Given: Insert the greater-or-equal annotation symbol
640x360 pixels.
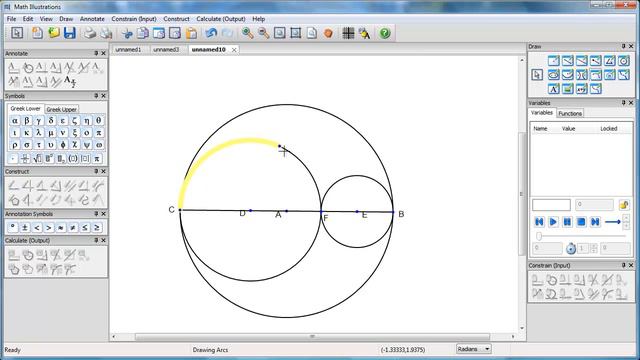Looking at the screenshot, I should pos(97,227).
